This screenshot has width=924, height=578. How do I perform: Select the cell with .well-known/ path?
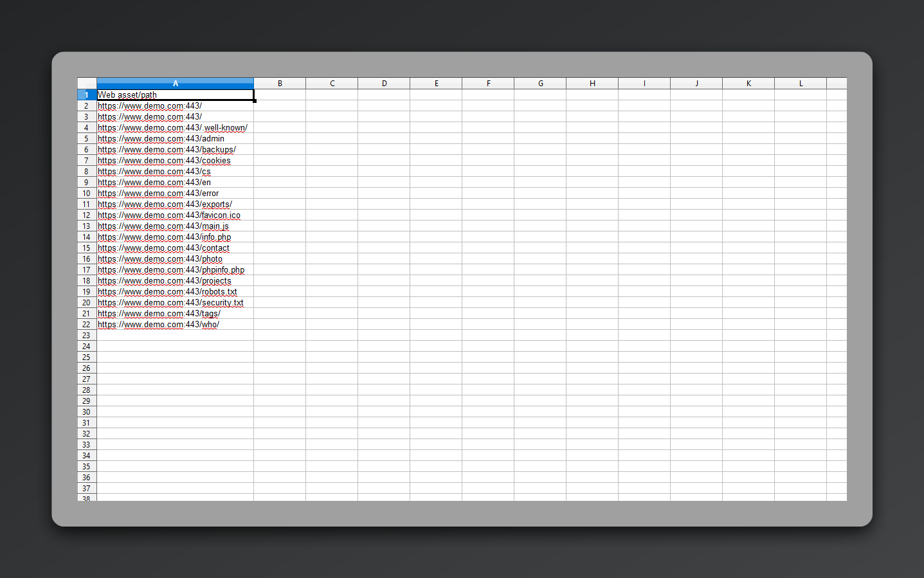pos(172,127)
